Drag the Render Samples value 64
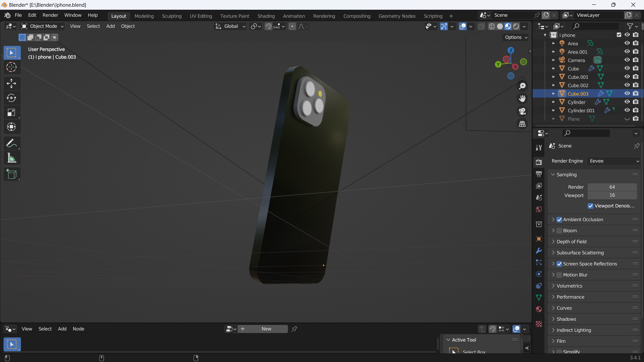This screenshot has height=362, width=644. (612, 187)
